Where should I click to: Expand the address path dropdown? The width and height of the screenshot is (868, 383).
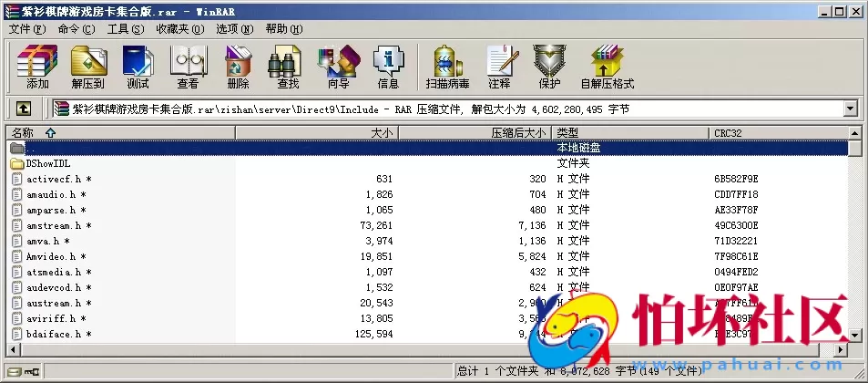pos(851,109)
